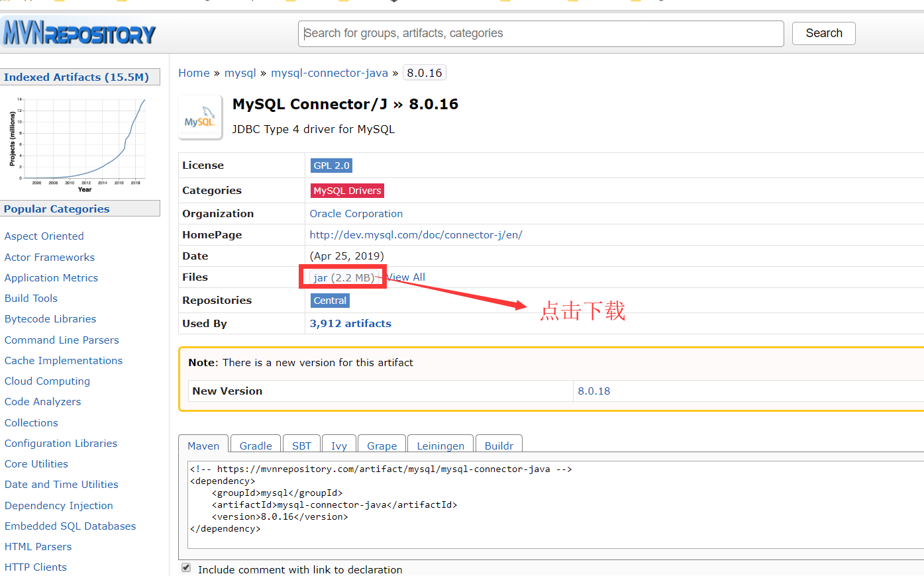Open Actor Frameworks category
The image size is (924, 576).
[50, 258]
